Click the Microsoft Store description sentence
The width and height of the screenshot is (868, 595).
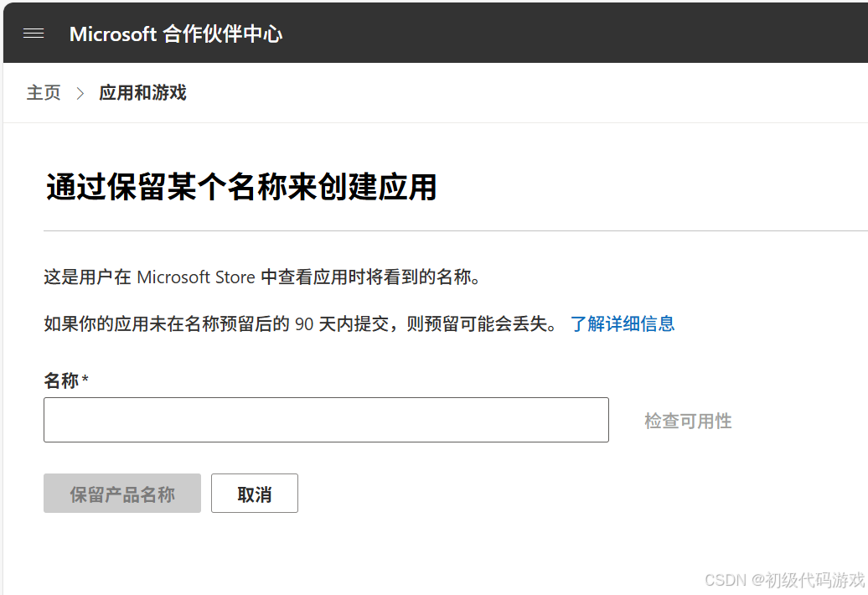pos(262,277)
